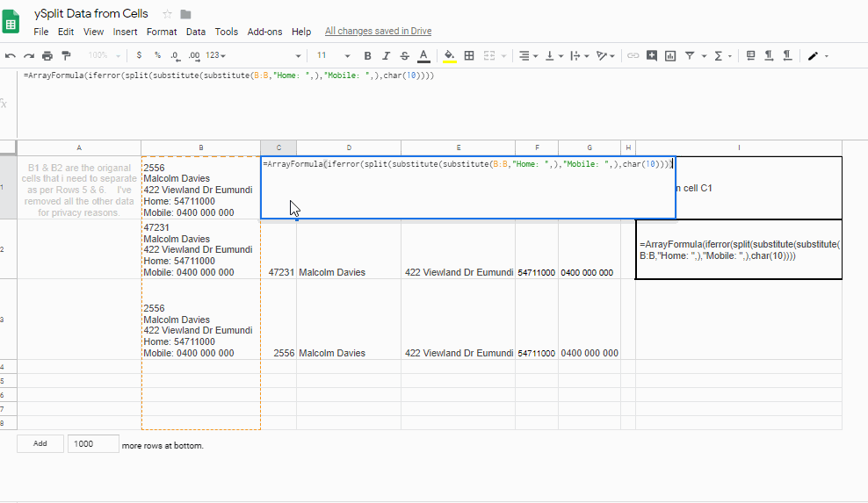This screenshot has height=503, width=868.
Task: Click the Insert link chain icon
Action: pos(633,55)
